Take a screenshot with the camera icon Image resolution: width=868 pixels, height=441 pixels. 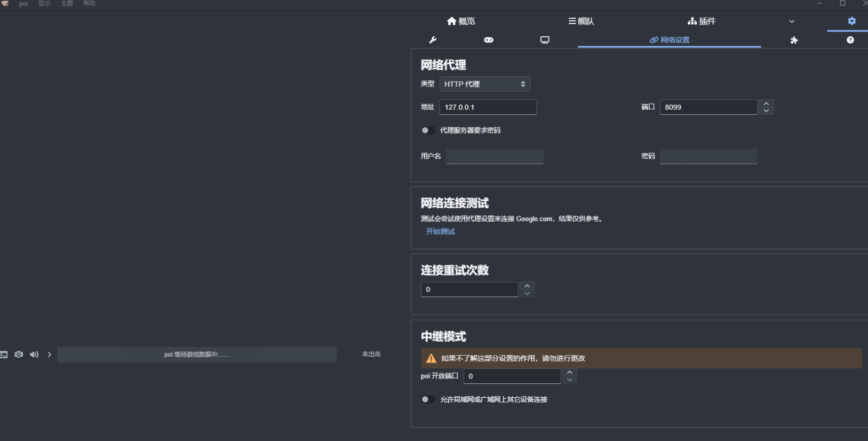click(19, 355)
